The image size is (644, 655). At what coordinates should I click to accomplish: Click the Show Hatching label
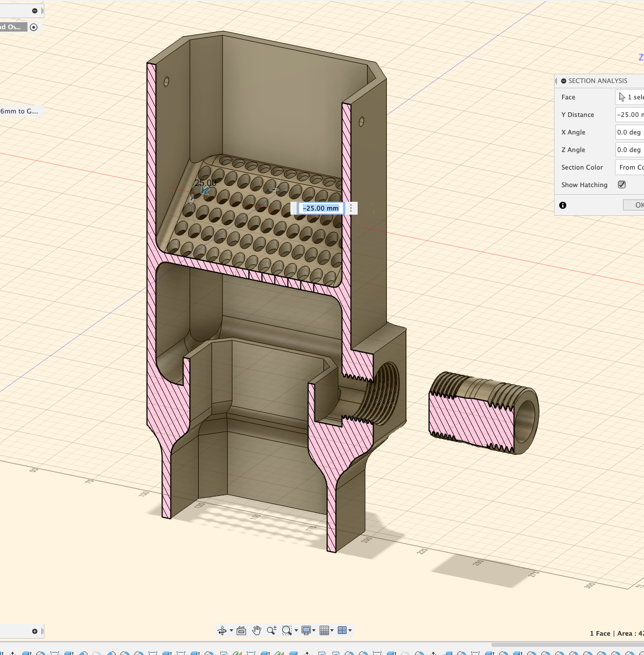click(x=584, y=185)
